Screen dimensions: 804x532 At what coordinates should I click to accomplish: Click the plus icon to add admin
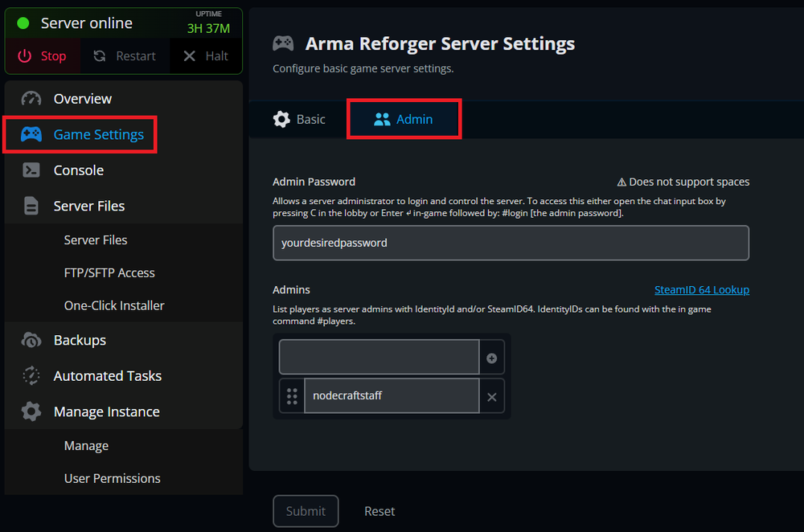point(492,358)
